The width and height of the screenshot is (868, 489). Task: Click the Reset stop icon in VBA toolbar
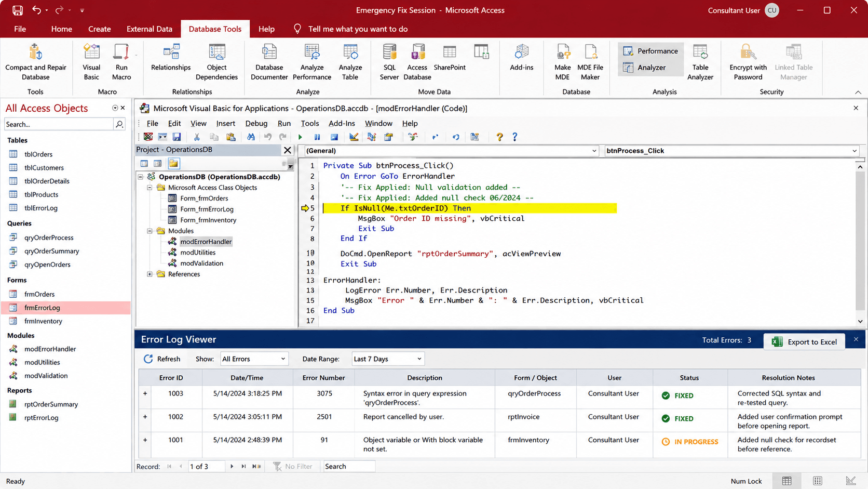pyautogui.click(x=334, y=137)
